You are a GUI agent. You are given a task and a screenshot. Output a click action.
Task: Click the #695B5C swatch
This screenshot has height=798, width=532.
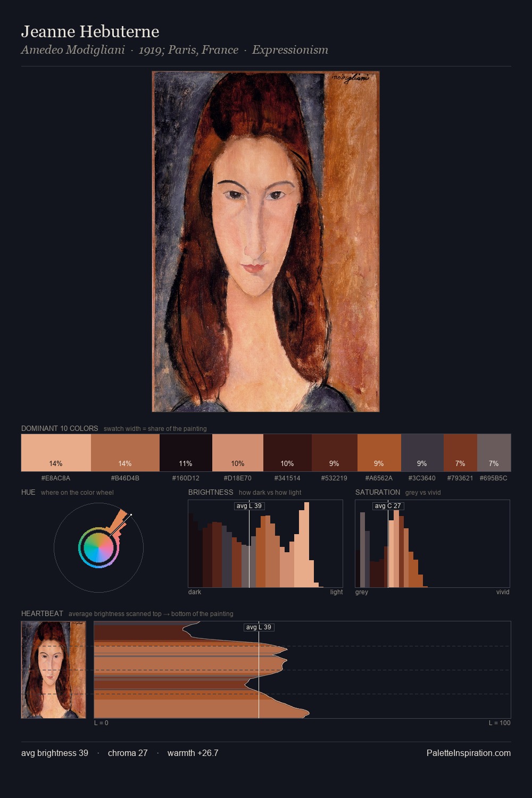tap(494, 453)
